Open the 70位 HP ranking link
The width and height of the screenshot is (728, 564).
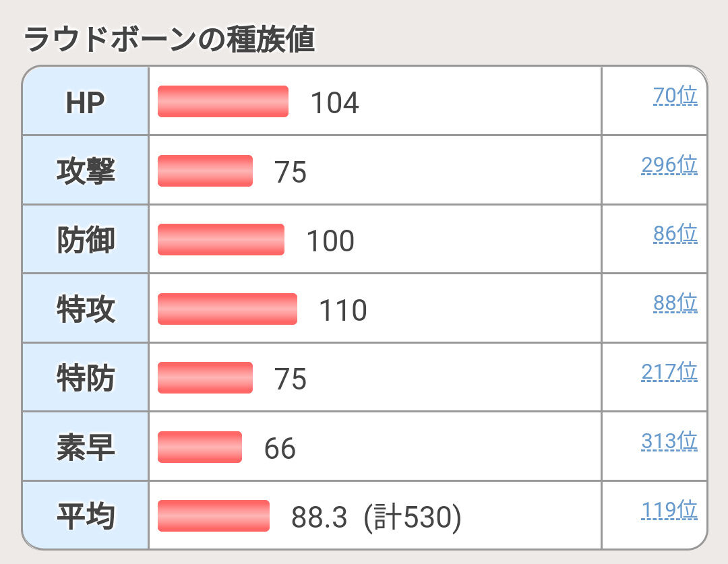675,96
